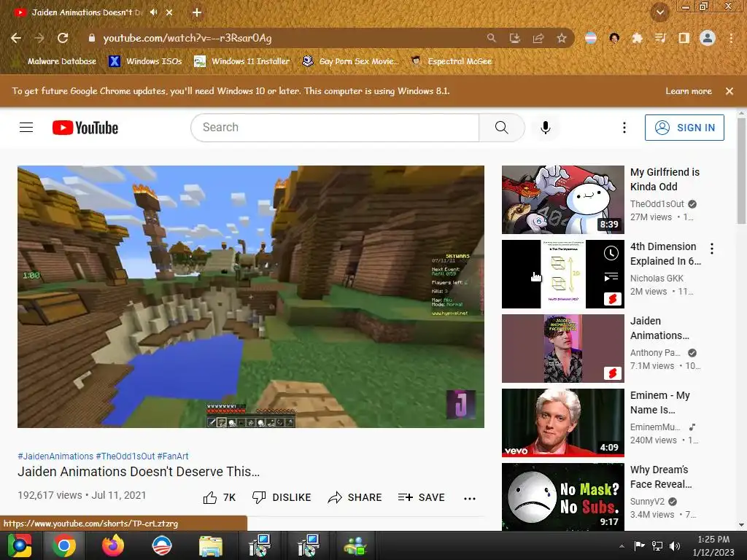Toggle the Chrome side panel
This screenshot has height=560, width=747.
click(x=684, y=38)
